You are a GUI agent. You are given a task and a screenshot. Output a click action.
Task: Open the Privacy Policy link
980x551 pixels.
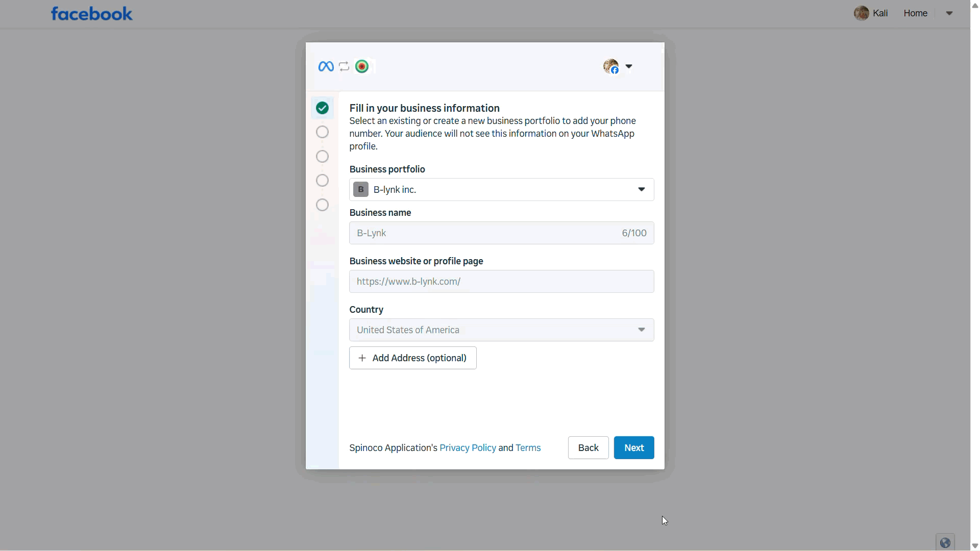click(x=468, y=448)
